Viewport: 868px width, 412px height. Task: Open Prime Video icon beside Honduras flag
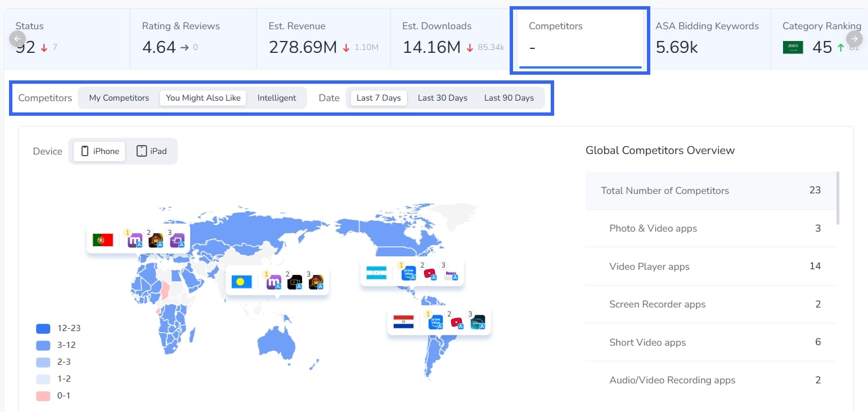(408, 274)
